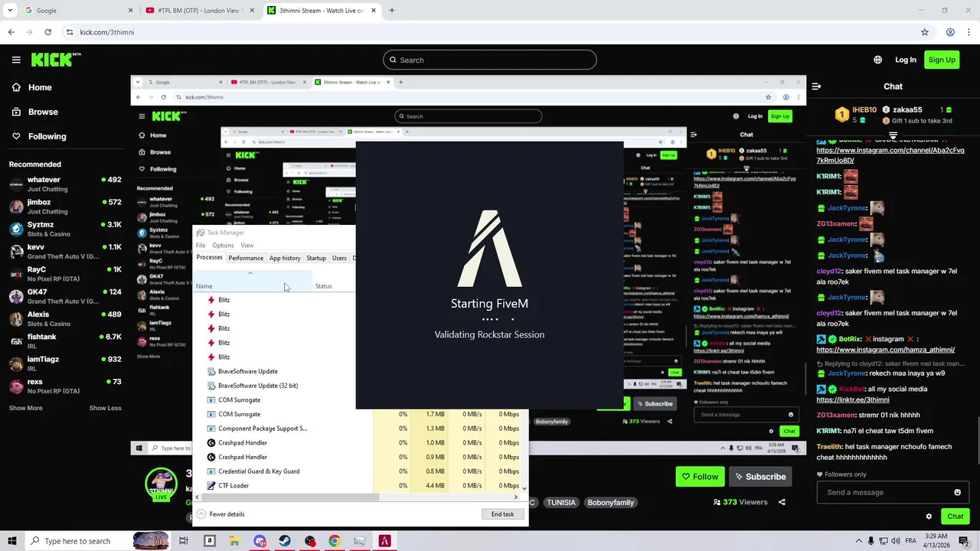Viewport: 980px width, 551px height.
Task: Select the CTF Loader process
Action: 233,486
